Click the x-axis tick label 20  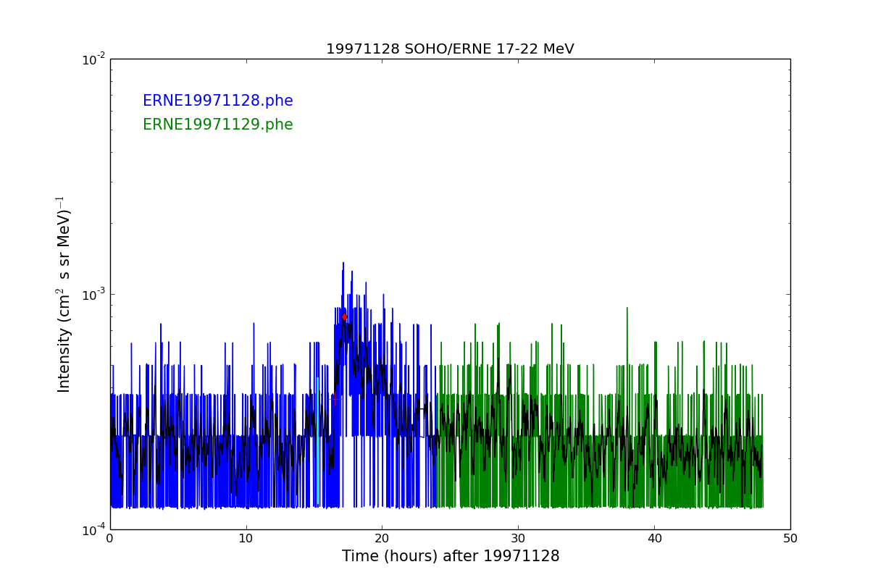pos(382,539)
